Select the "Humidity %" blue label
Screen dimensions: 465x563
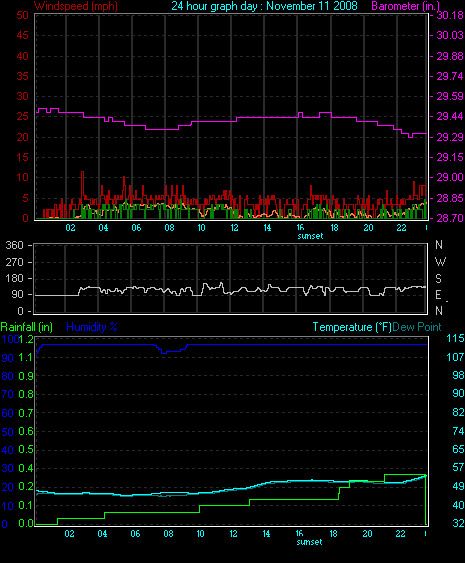coord(92,327)
